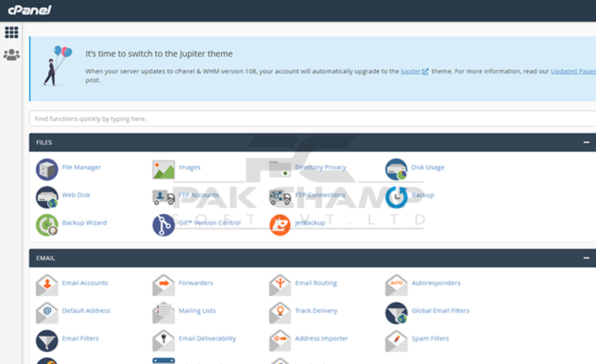Click the Find functions search field
This screenshot has height=364, width=596.
click(x=312, y=119)
